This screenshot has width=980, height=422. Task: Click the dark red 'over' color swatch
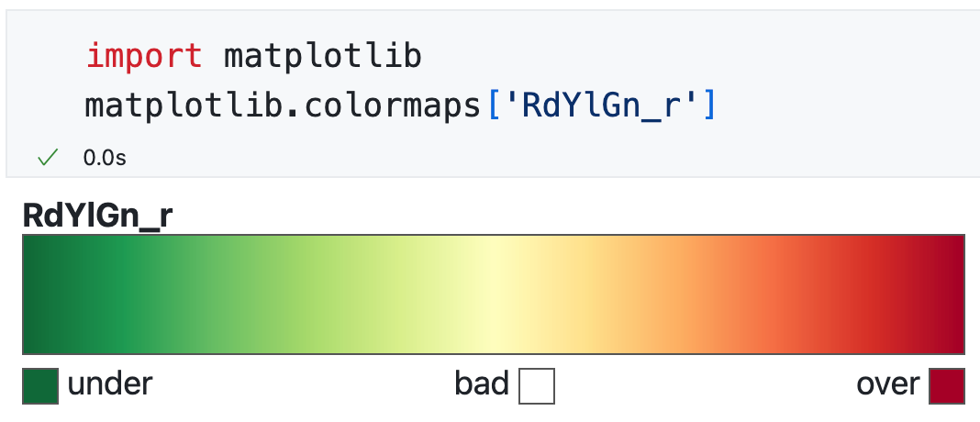click(947, 385)
